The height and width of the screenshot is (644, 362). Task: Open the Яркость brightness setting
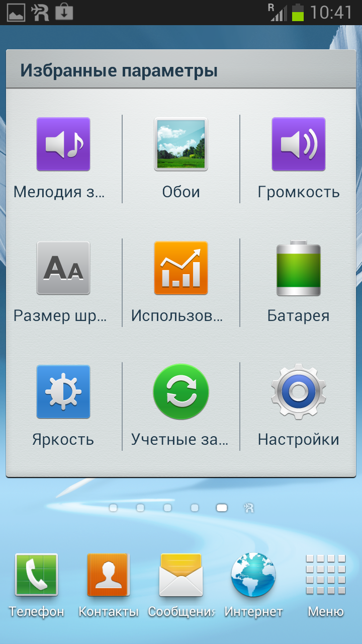[63, 392]
